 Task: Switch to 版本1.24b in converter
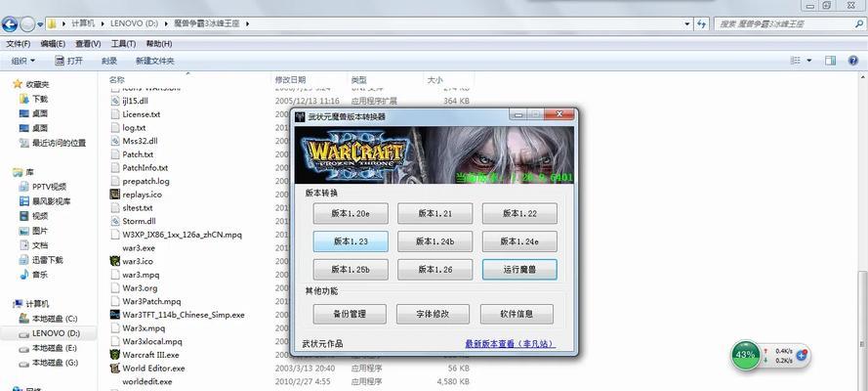pos(435,241)
